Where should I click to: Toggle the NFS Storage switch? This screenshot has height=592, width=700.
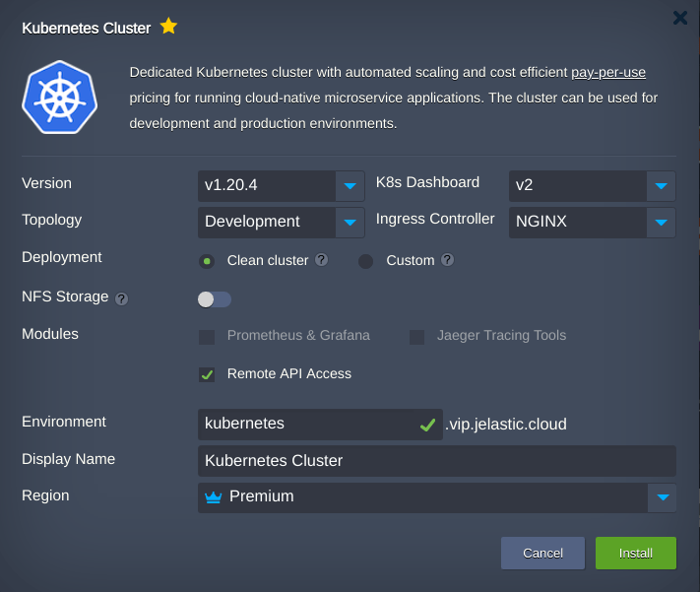(x=215, y=299)
